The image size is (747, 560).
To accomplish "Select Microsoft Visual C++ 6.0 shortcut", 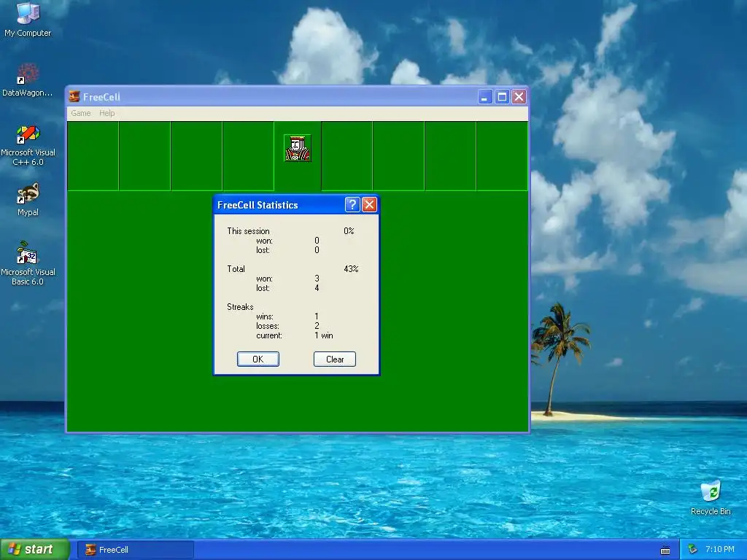I will click(x=28, y=145).
